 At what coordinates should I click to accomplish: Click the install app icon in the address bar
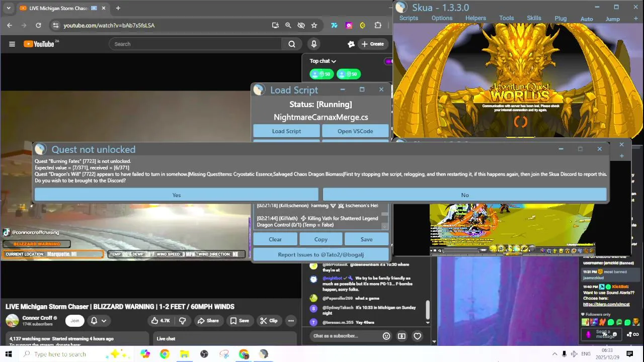click(x=275, y=25)
